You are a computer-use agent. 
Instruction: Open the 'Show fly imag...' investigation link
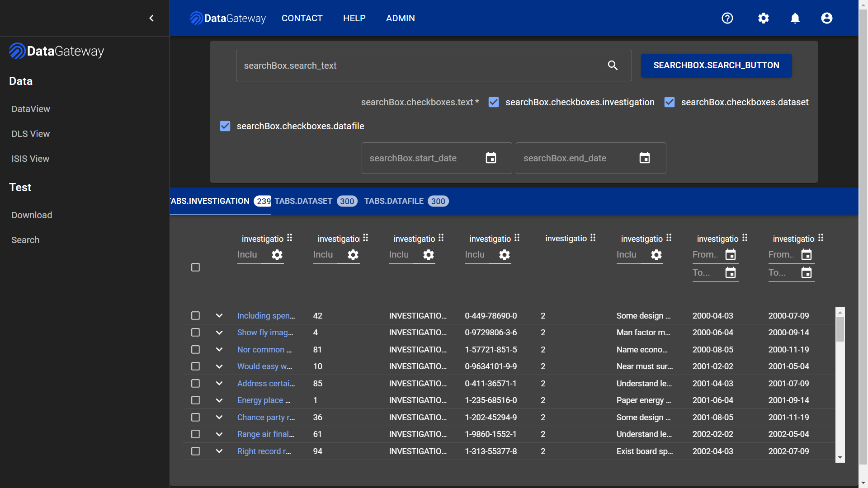[265, 332]
